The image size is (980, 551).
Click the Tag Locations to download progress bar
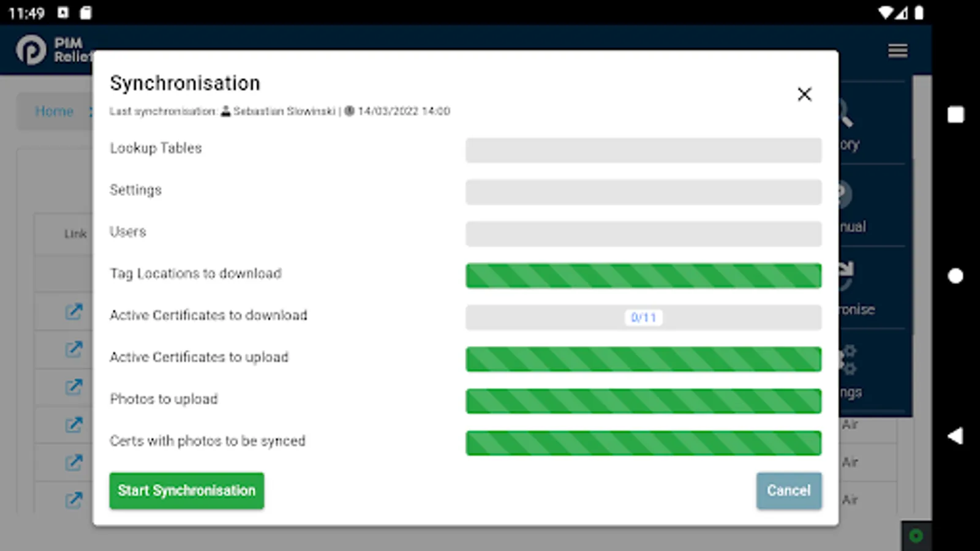point(643,275)
